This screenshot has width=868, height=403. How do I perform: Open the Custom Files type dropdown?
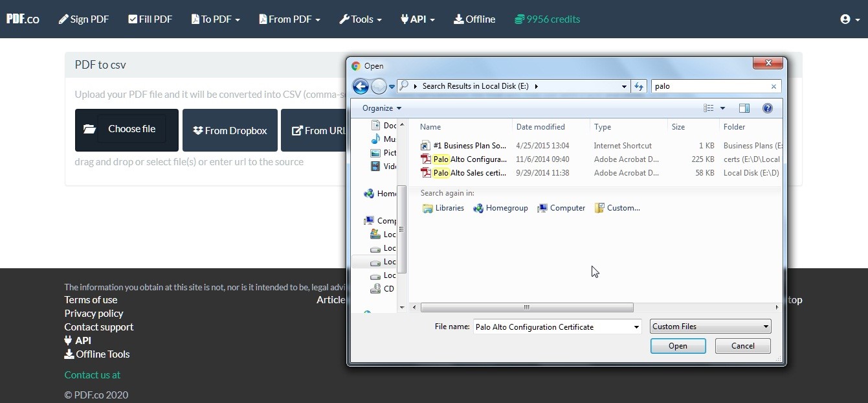711,327
